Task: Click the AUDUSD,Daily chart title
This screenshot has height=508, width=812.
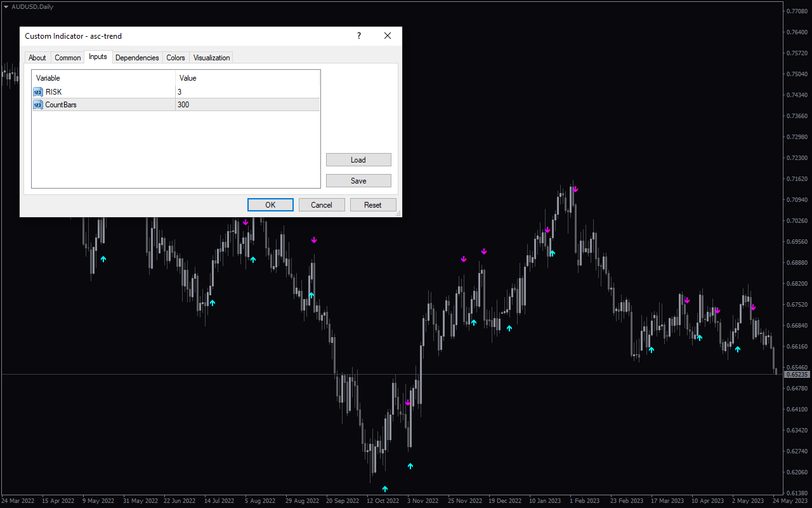Action: [32, 6]
